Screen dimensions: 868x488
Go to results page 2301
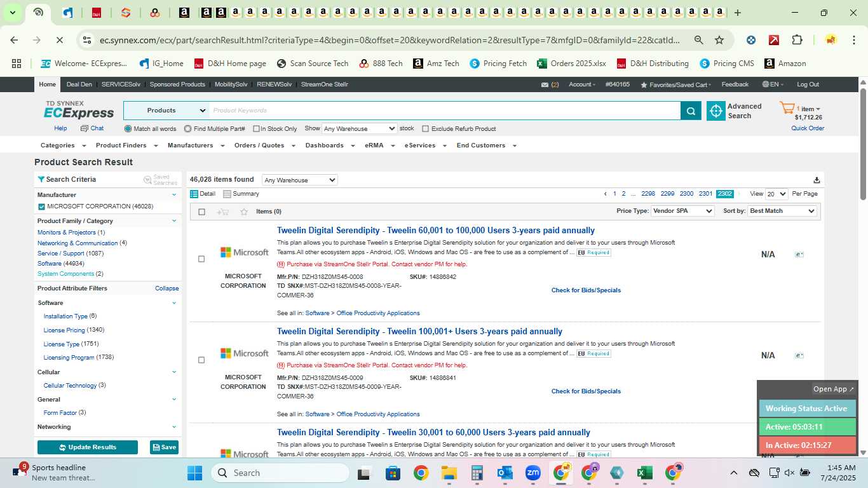pos(706,194)
